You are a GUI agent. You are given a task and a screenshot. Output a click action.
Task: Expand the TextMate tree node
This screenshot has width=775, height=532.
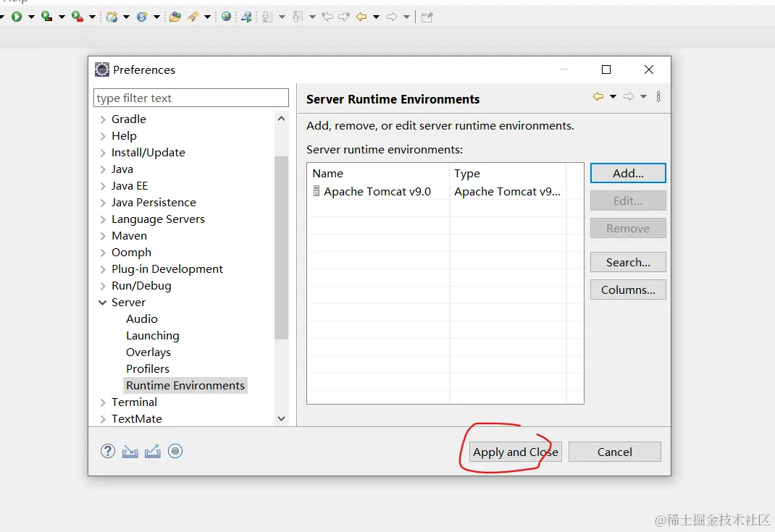pos(103,419)
